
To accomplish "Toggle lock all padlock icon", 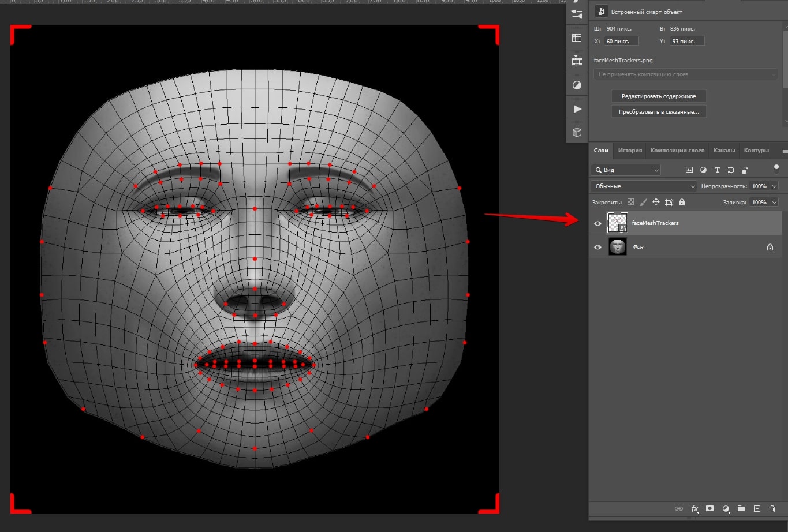I will pos(682,202).
